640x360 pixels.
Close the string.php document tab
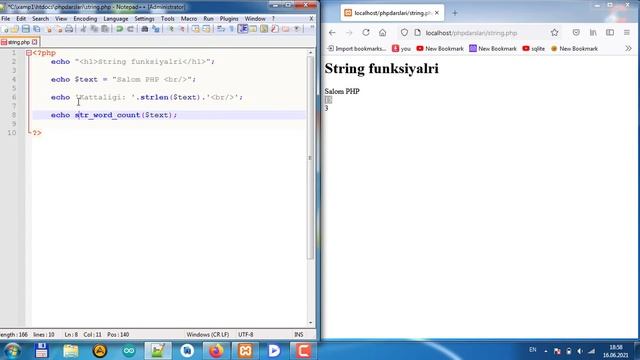(x=35, y=42)
